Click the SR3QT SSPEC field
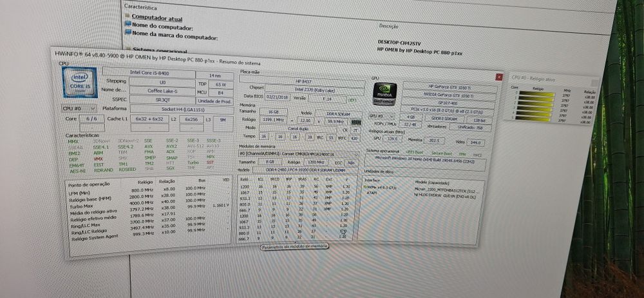The width and height of the screenshot is (644, 298). click(162, 99)
